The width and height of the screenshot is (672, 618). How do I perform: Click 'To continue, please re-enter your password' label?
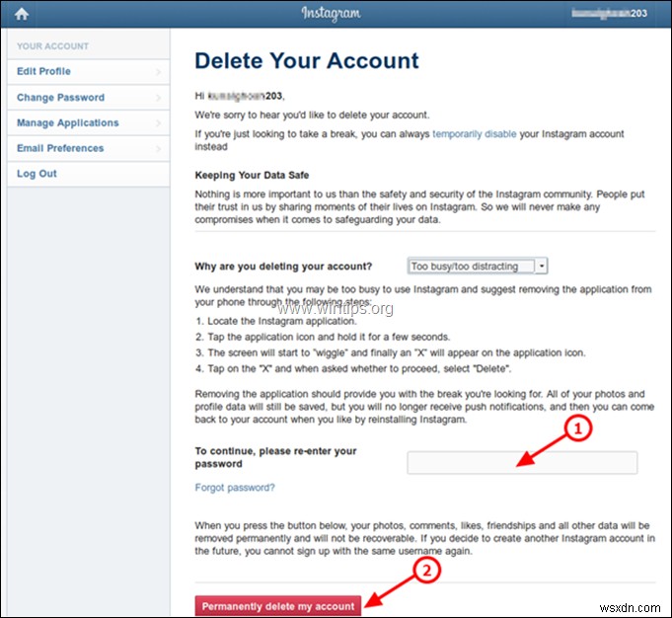pos(275,458)
